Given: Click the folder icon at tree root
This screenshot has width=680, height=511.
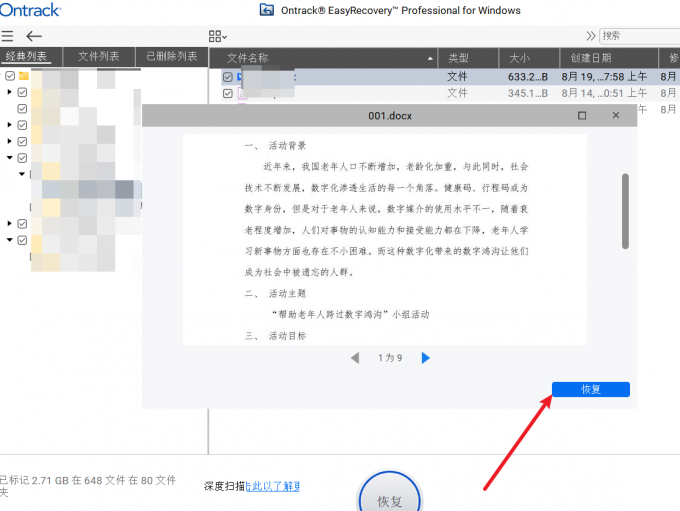Looking at the screenshot, I should tap(24, 76).
